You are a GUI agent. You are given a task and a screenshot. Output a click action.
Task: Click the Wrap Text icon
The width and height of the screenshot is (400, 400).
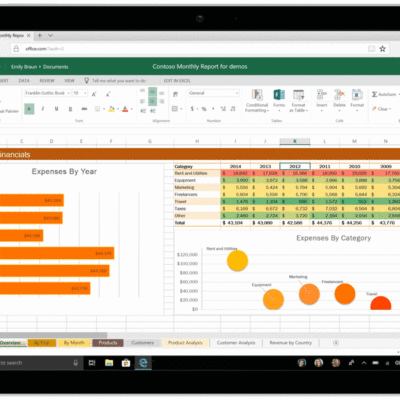(x=175, y=95)
